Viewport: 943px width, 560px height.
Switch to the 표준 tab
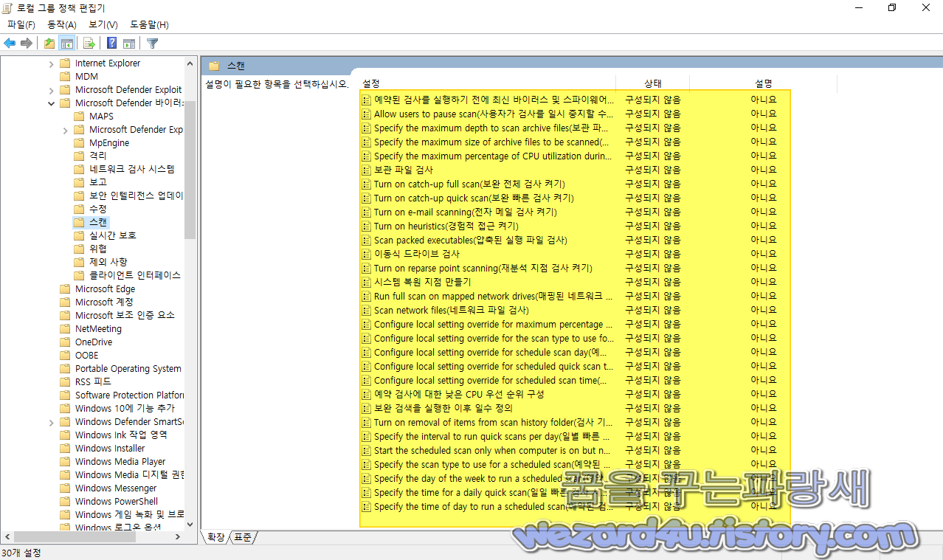pos(242,537)
